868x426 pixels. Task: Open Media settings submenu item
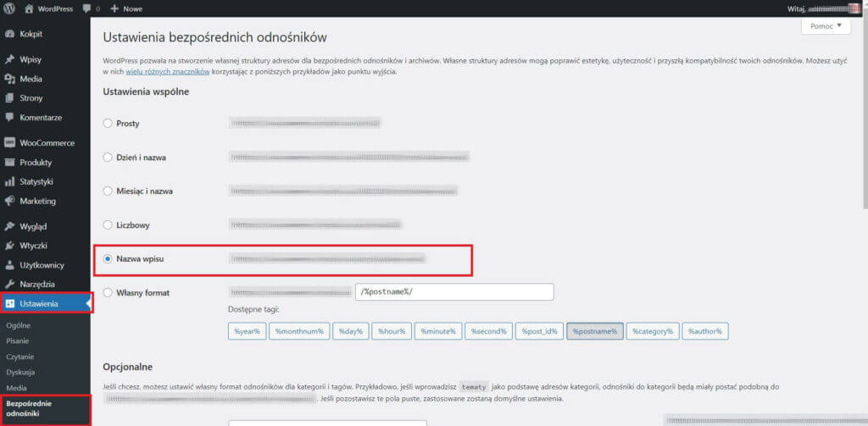[16, 389]
